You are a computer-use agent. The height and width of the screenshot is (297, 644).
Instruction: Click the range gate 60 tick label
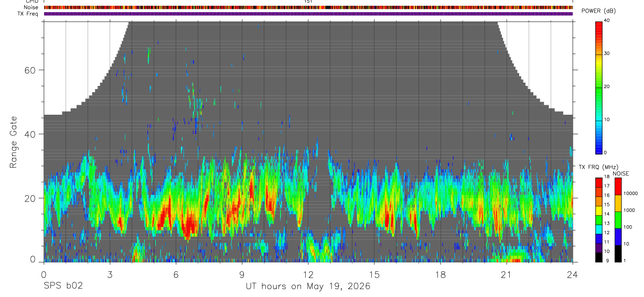[36, 70]
